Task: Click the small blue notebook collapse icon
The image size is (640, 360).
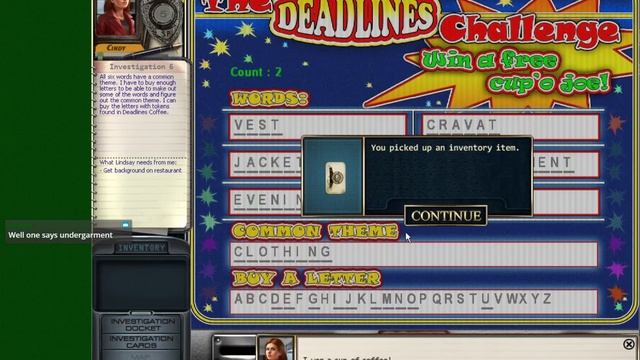Action: (x=126, y=224)
